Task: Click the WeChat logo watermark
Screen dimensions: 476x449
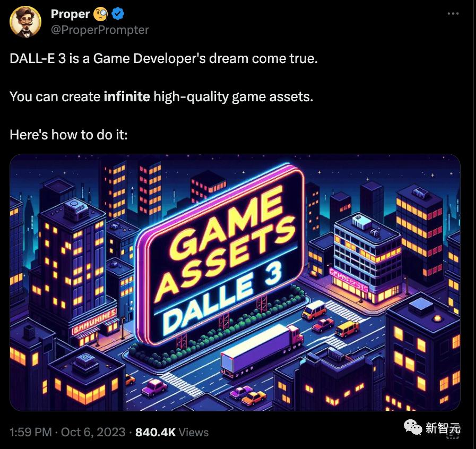Action: click(412, 427)
